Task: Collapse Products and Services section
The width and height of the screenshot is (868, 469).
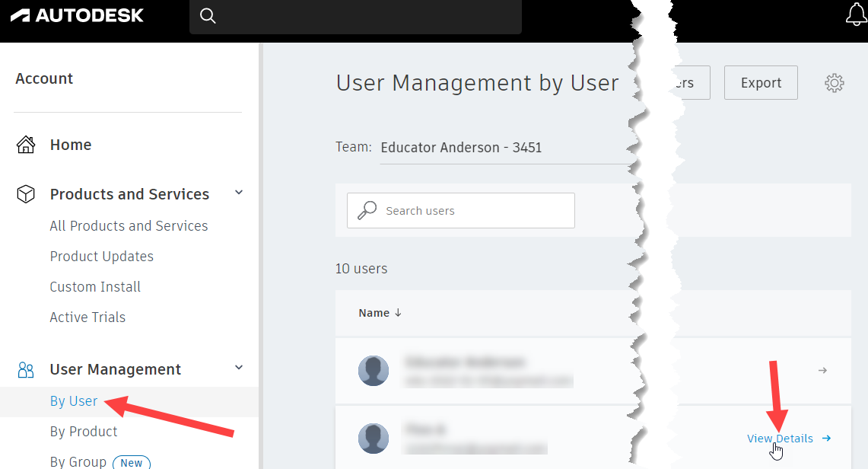Action: click(x=239, y=193)
